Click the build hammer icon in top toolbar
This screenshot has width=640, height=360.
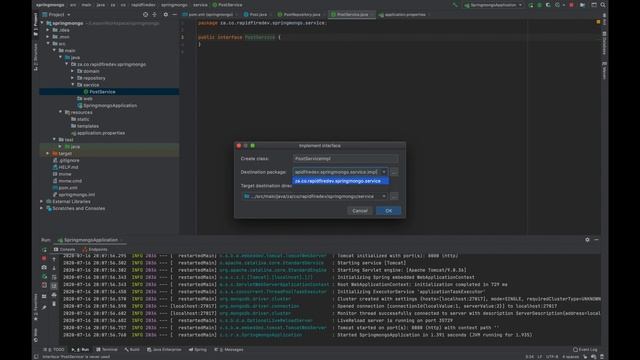[455, 5]
